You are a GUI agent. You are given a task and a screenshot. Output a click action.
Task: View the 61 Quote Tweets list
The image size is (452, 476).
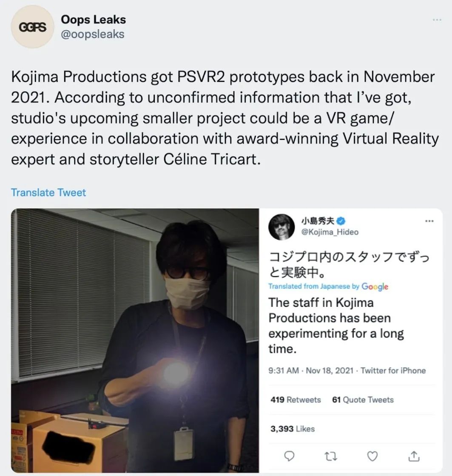363,400
